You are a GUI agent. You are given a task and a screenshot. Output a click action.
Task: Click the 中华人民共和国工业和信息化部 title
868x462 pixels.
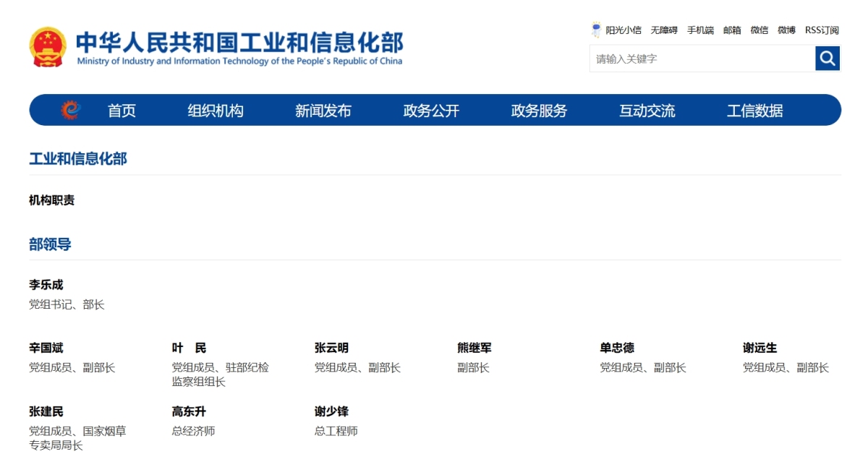tap(239, 41)
